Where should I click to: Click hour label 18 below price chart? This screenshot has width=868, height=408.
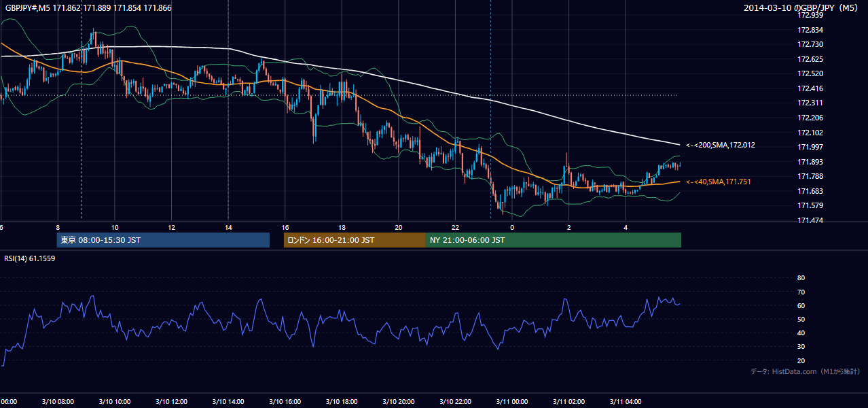point(342,227)
